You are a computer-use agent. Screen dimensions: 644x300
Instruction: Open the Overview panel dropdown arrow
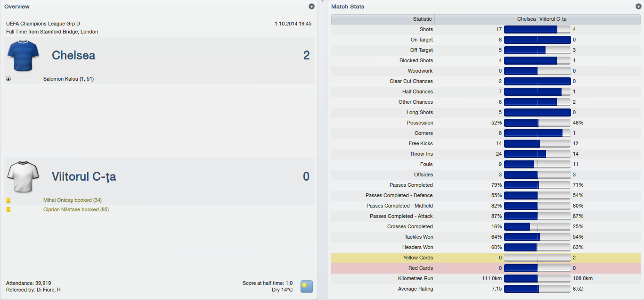coord(311,7)
